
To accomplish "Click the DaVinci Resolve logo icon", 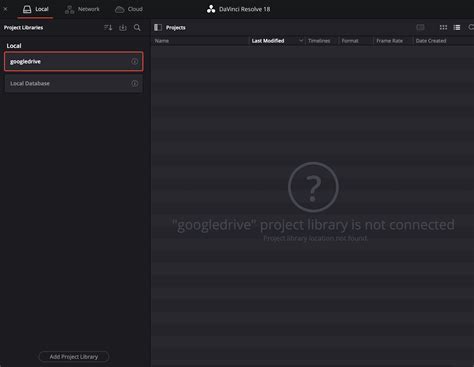I will click(x=211, y=9).
